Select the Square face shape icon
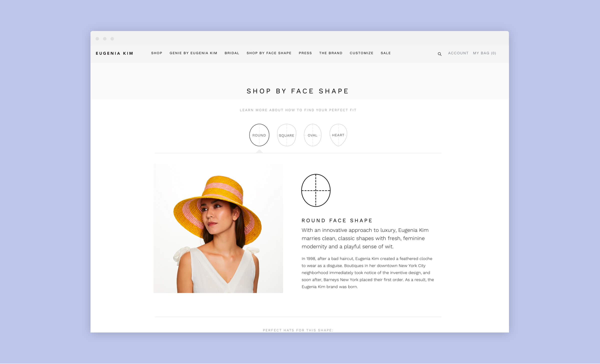The height and width of the screenshot is (364, 600). (286, 135)
